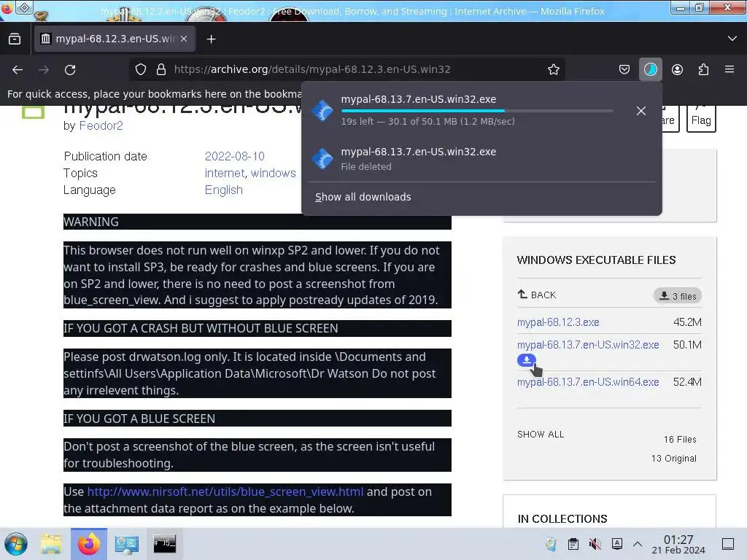This screenshot has width=747, height=560.
Task: Open the control panel taskbar icon
Action: (x=127, y=544)
